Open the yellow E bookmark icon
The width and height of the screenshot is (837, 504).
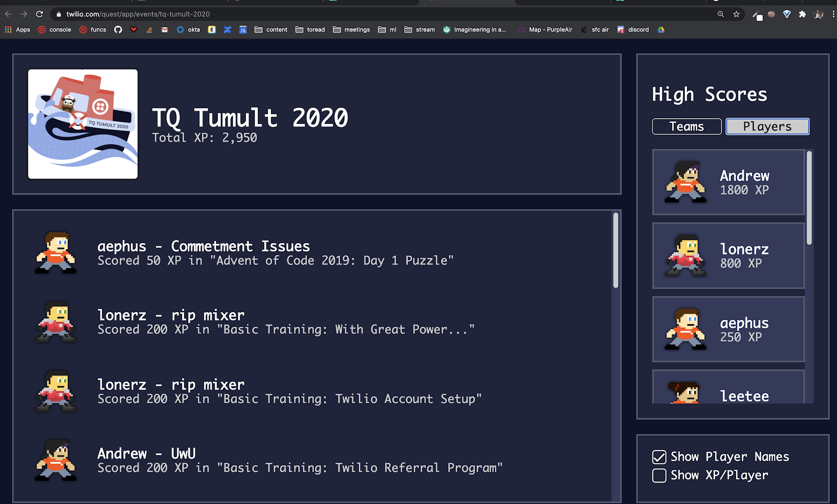212,30
